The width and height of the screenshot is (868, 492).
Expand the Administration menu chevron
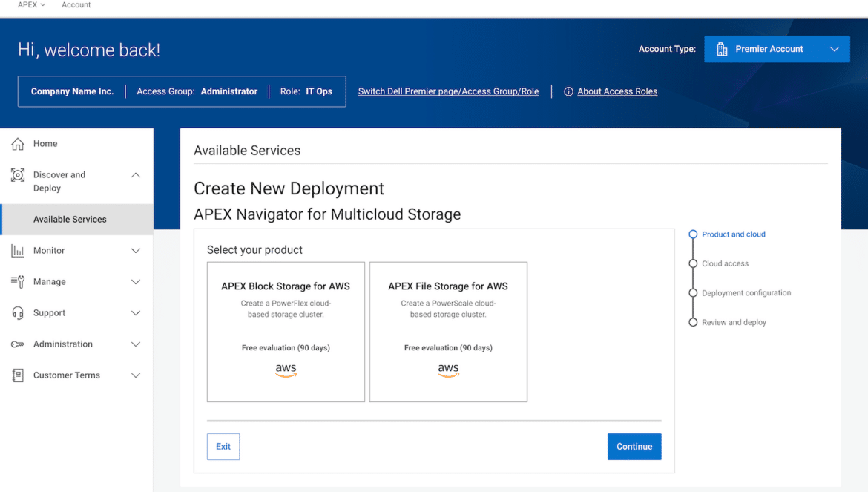point(136,344)
